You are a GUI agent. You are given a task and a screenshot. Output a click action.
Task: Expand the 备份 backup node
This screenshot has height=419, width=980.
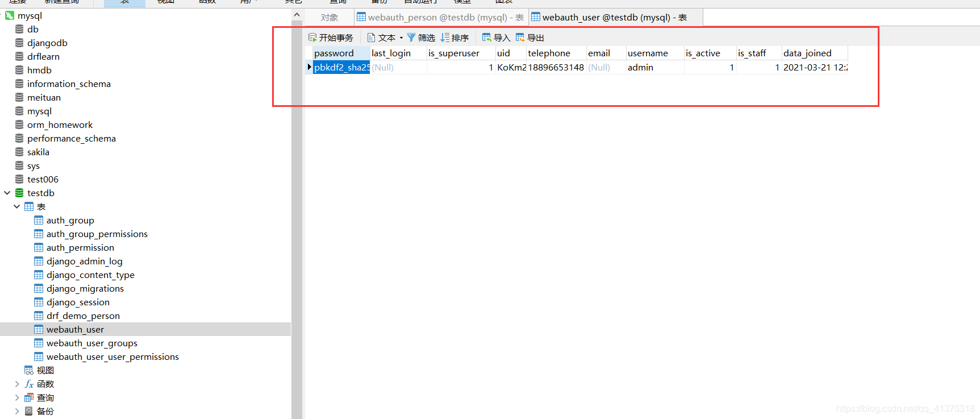pos(16,411)
